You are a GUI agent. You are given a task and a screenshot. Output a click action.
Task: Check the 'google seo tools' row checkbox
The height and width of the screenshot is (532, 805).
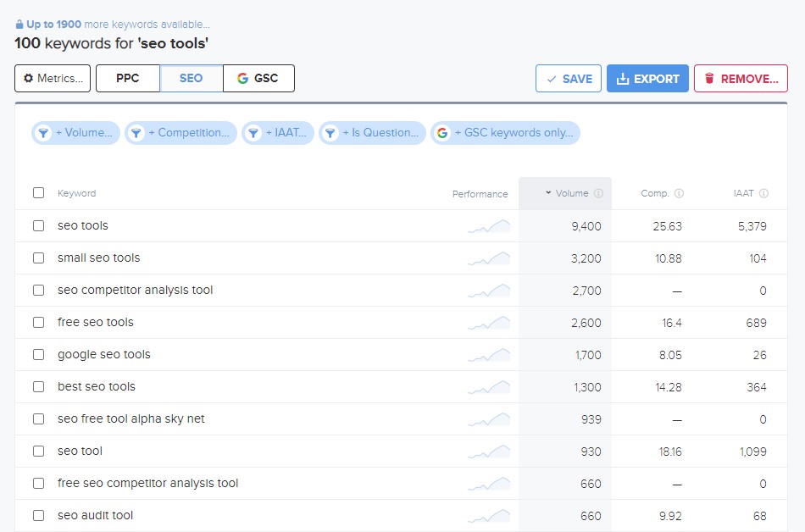coord(38,354)
